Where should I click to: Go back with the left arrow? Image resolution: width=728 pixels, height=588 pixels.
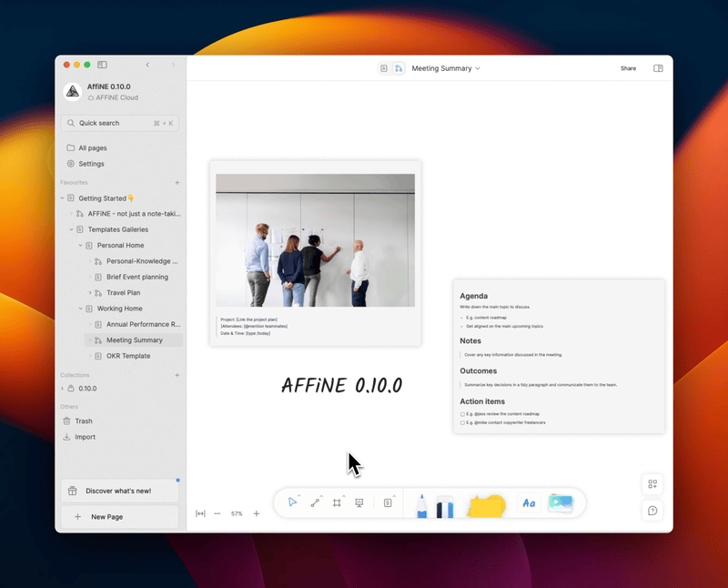[147, 65]
